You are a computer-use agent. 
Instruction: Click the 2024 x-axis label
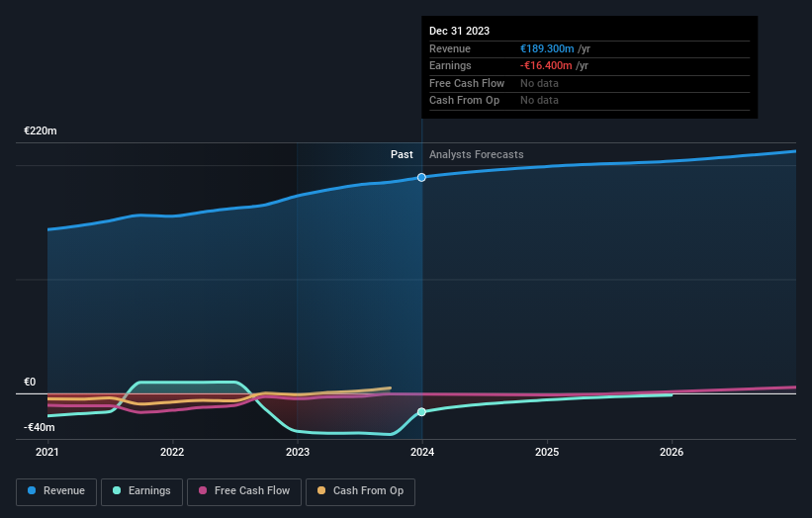click(422, 452)
